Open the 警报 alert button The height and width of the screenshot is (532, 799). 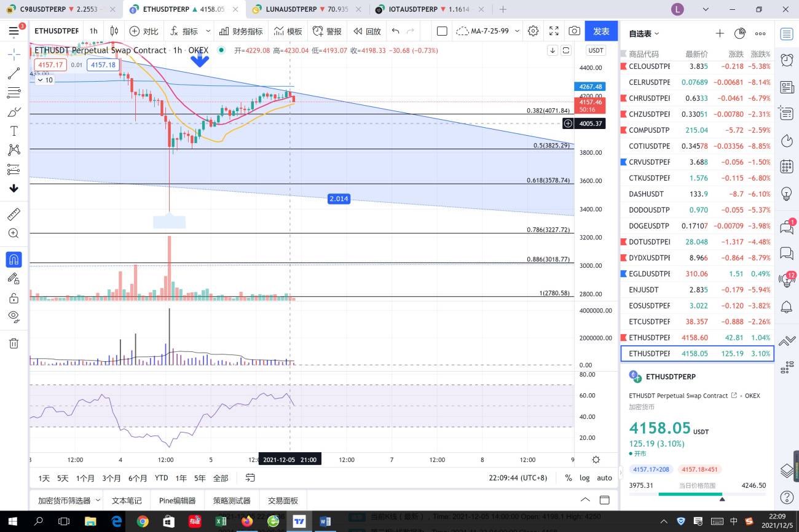tap(327, 31)
